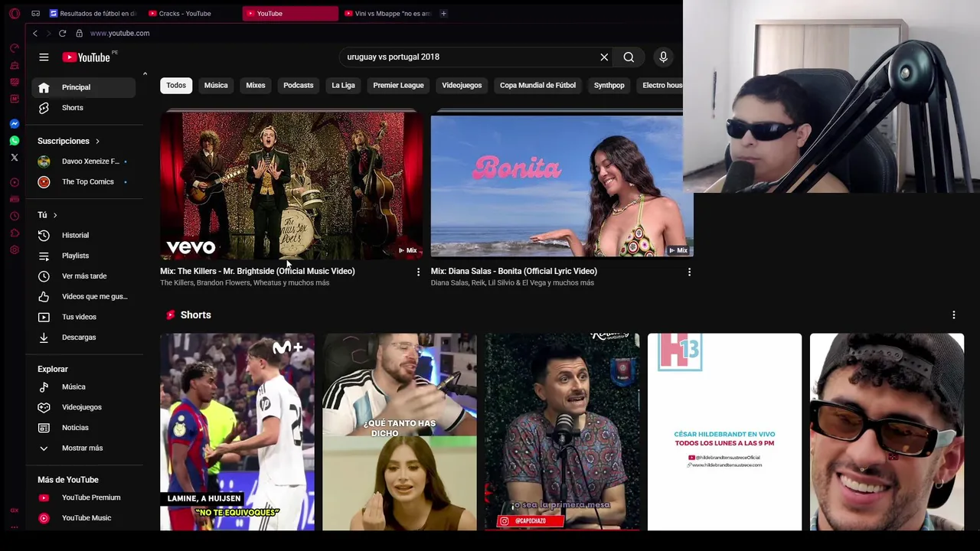Open the YouTube hamburger guide menu
This screenshot has width=980, height=551.
tap(44, 57)
